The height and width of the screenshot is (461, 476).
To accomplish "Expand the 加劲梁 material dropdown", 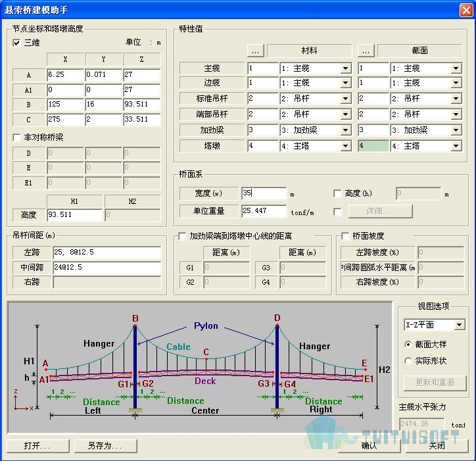I will click(x=345, y=130).
